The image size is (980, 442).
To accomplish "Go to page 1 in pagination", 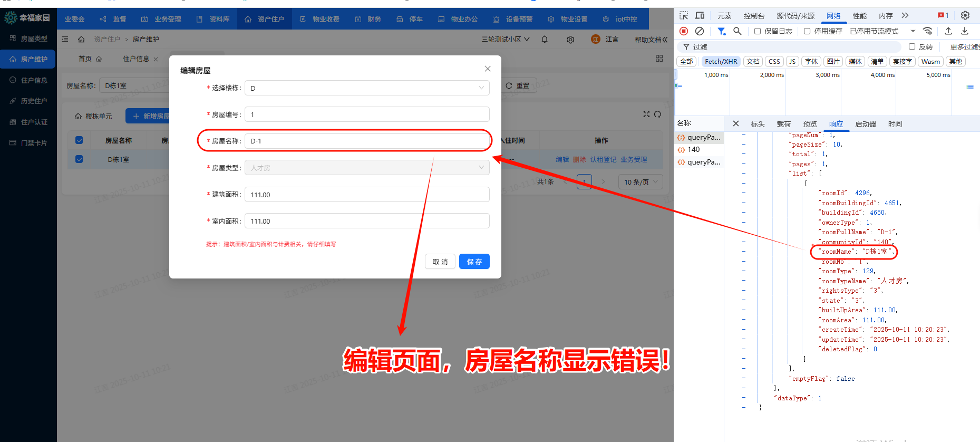I will (x=584, y=182).
